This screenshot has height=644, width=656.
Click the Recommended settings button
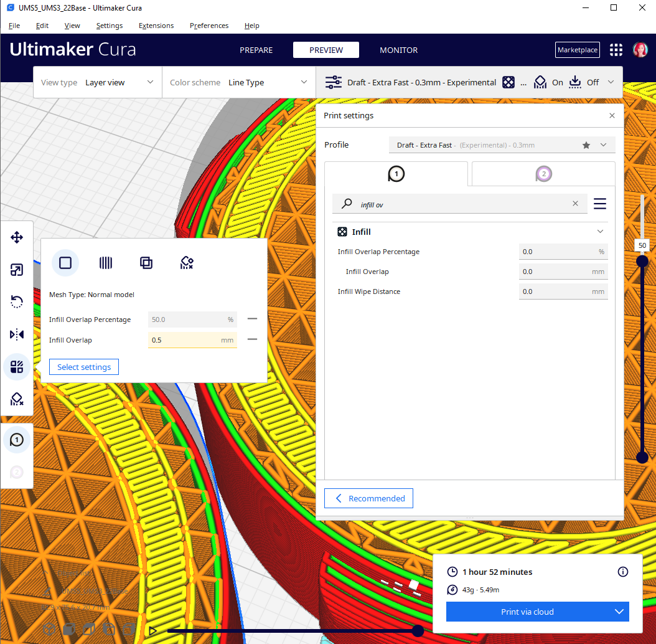tap(368, 498)
